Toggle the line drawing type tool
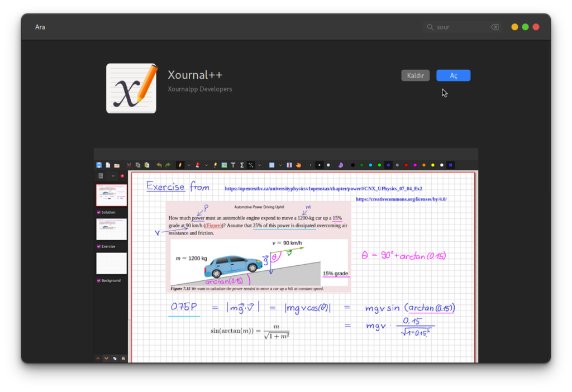This screenshot has height=392, width=572. [x=251, y=165]
